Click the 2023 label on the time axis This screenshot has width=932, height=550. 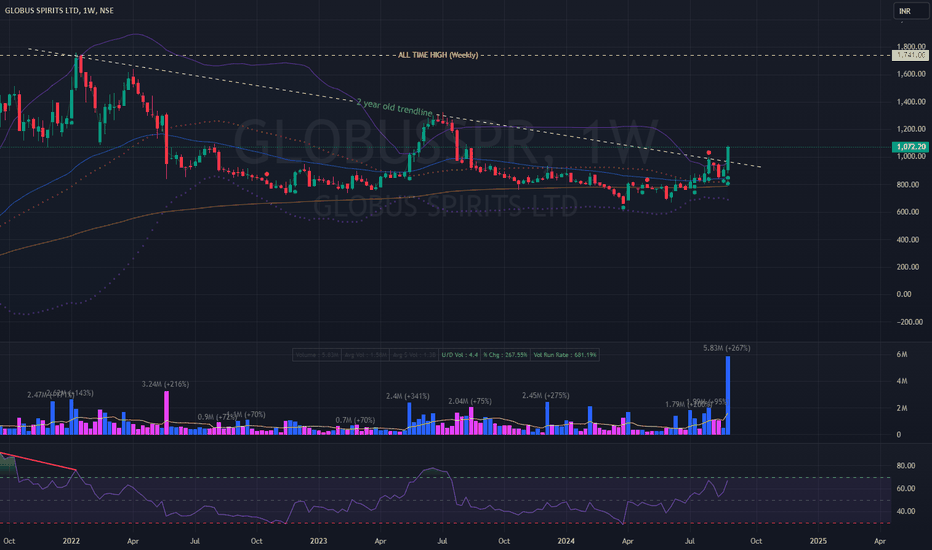319,541
